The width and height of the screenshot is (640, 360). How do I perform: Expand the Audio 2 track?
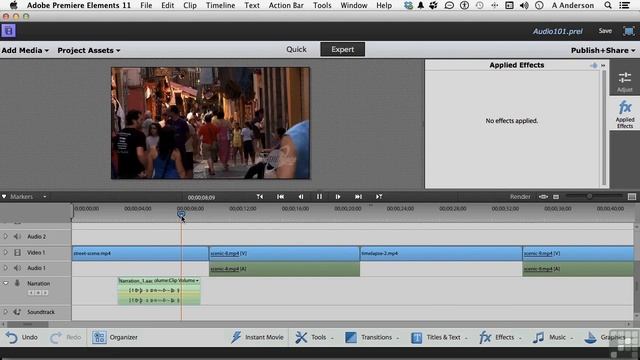click(x=5, y=236)
